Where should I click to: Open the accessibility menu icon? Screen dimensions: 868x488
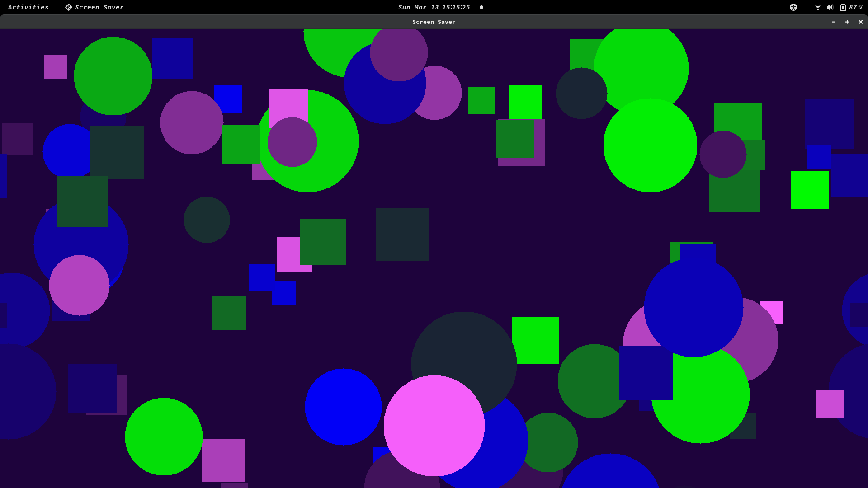(x=793, y=7)
